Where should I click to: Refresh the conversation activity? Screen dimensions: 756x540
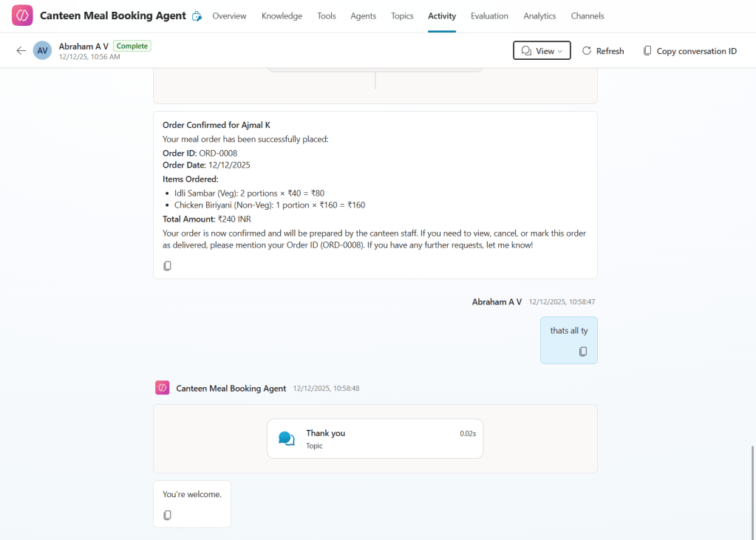pyautogui.click(x=603, y=51)
